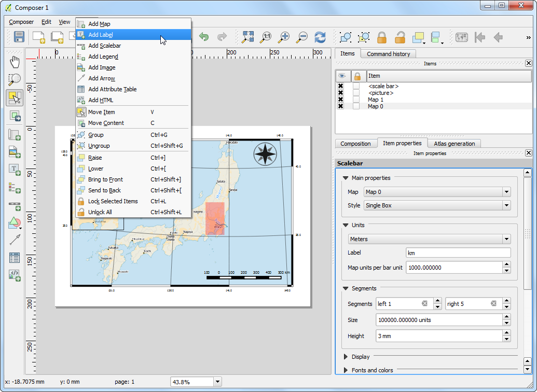Open the Meters units dropdown
This screenshot has height=392, width=537.
coord(429,239)
